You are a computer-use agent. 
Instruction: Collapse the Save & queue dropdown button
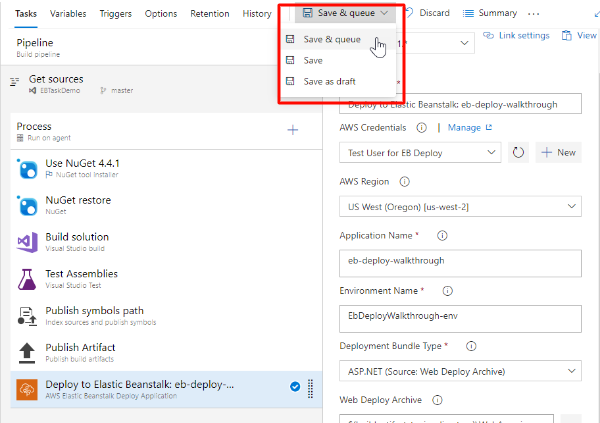(346, 13)
